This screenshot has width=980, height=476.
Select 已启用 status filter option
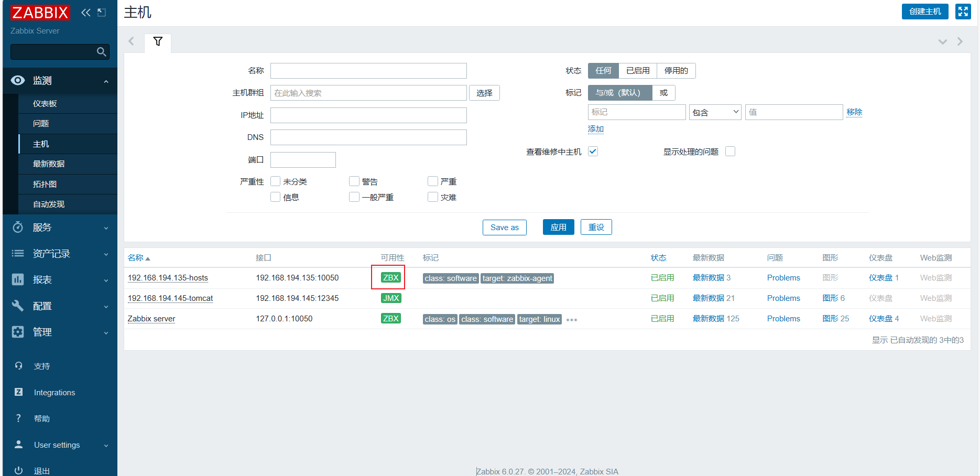click(638, 71)
